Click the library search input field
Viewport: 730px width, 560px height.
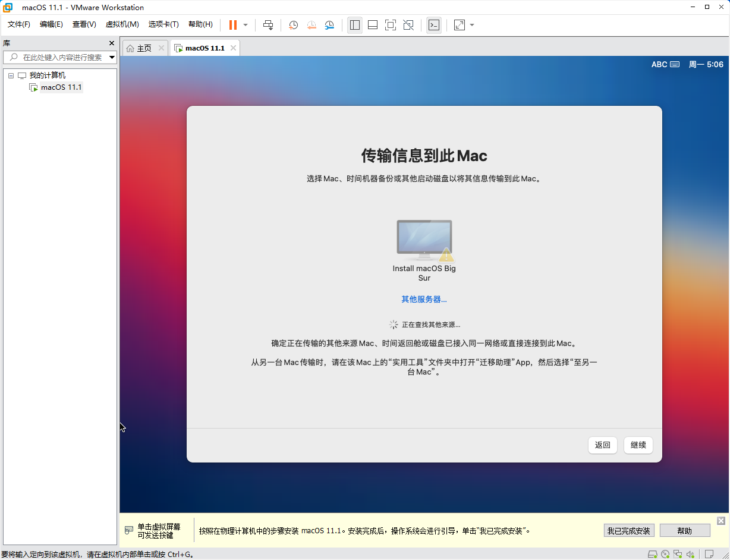[x=59, y=57]
